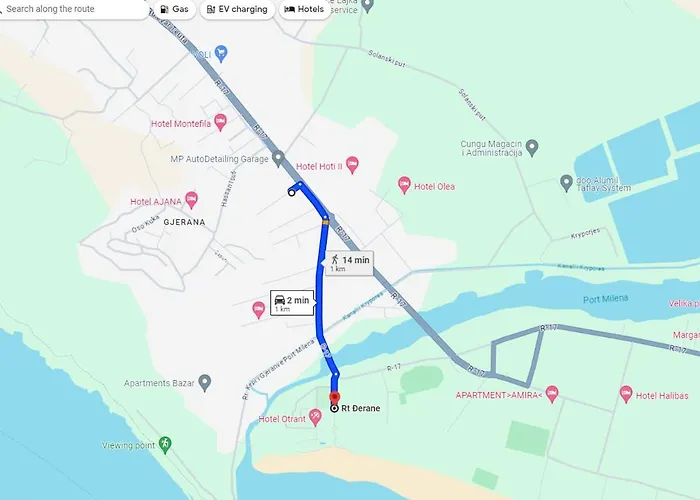Show Hotels along the route
Viewport: 700px width, 500px height.
304,9
